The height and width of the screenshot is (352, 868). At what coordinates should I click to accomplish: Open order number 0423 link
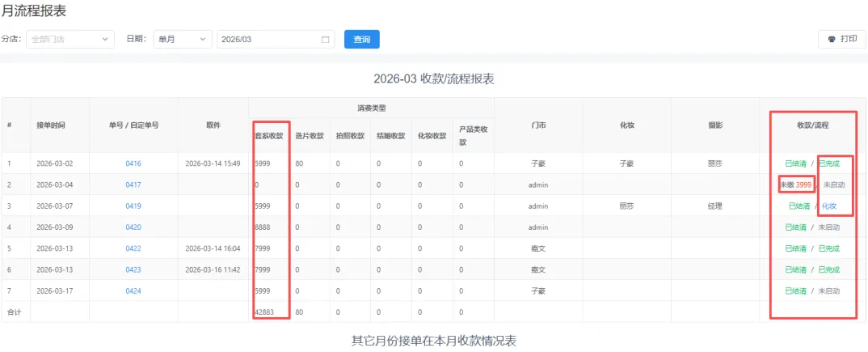point(133,269)
